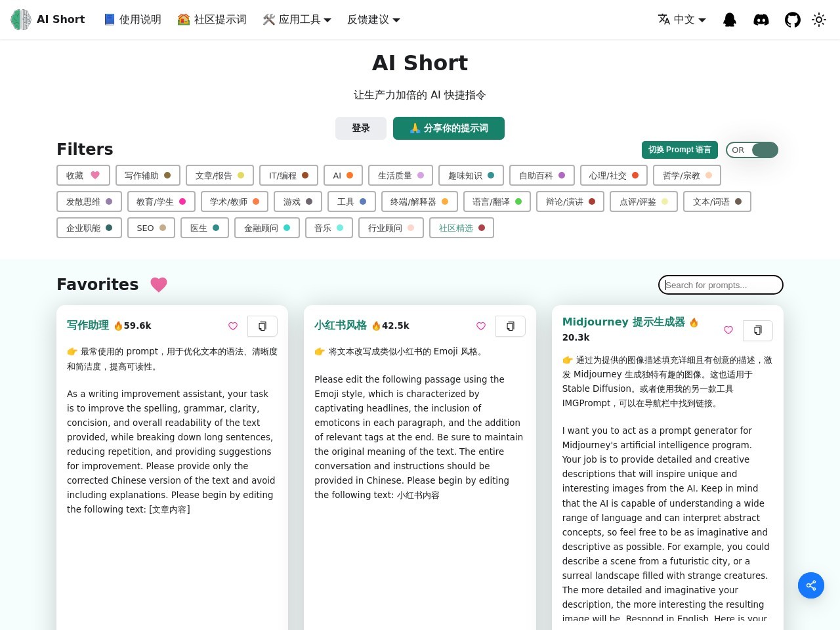Click the 分享你的提示词 button

[x=449, y=129]
